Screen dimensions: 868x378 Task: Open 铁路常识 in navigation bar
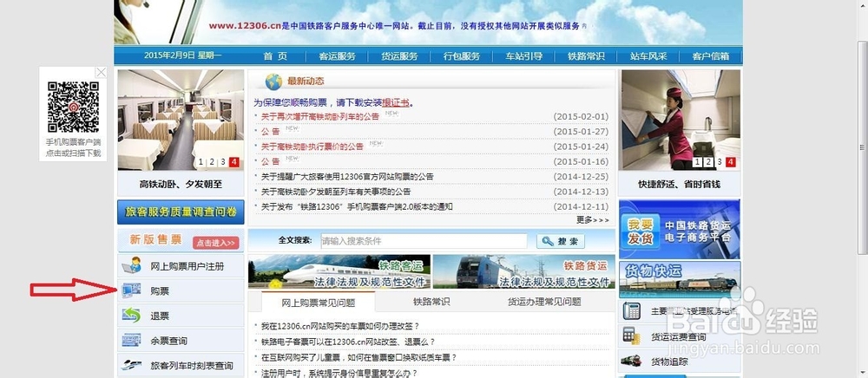pos(586,55)
